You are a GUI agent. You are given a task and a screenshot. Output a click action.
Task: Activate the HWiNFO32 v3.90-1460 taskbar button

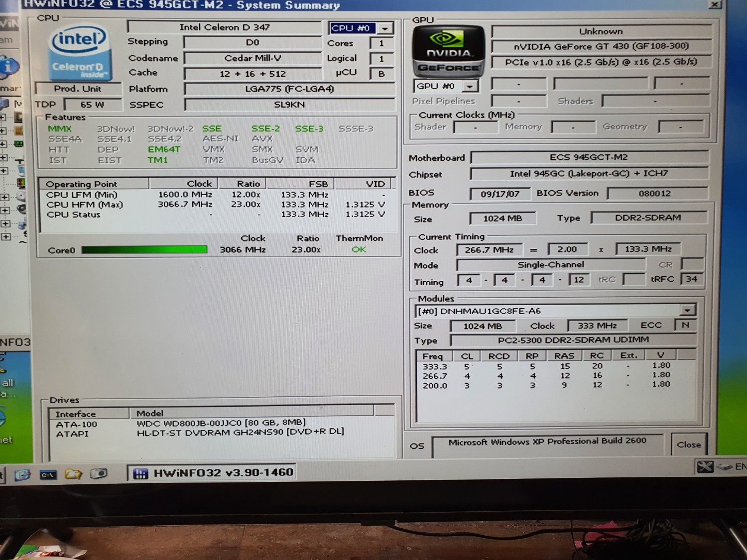point(213,473)
